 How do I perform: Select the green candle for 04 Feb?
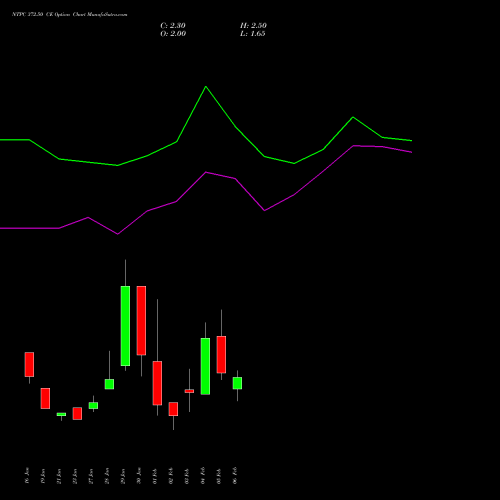click(x=205, y=366)
